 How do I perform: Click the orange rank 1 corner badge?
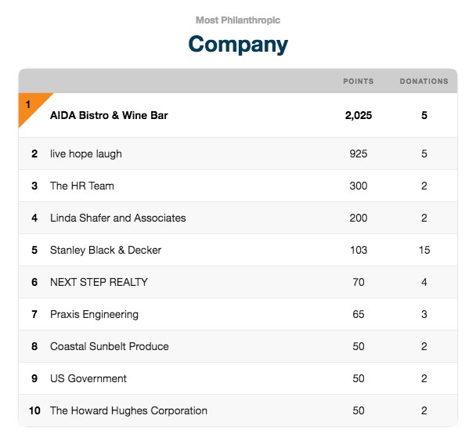[x=31, y=107]
